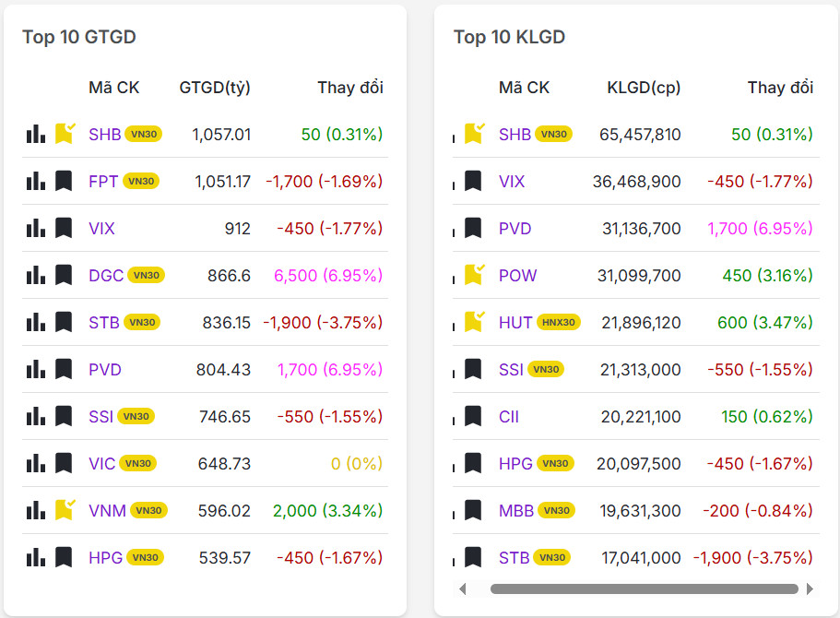Open CII stock link in KLGD
Screen dimensions: 840x618
(509, 417)
